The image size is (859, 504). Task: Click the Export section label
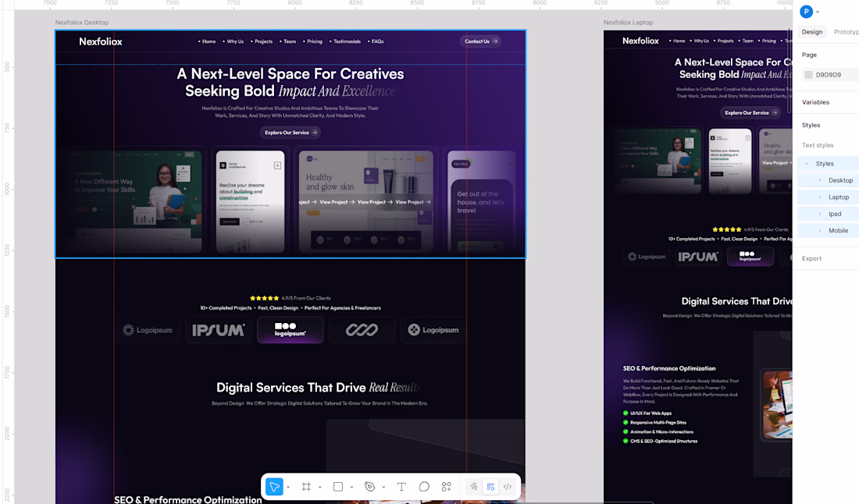(812, 258)
